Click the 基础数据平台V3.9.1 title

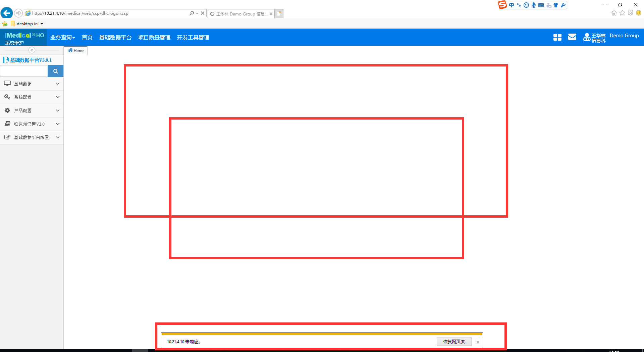click(31, 60)
